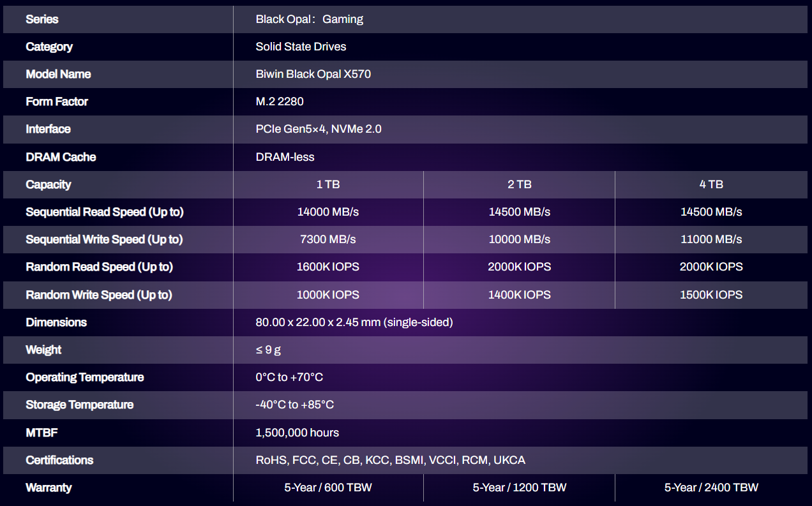This screenshot has width=812, height=506.
Task: Select the '1600K IOPS' cell
Action: [x=328, y=267]
